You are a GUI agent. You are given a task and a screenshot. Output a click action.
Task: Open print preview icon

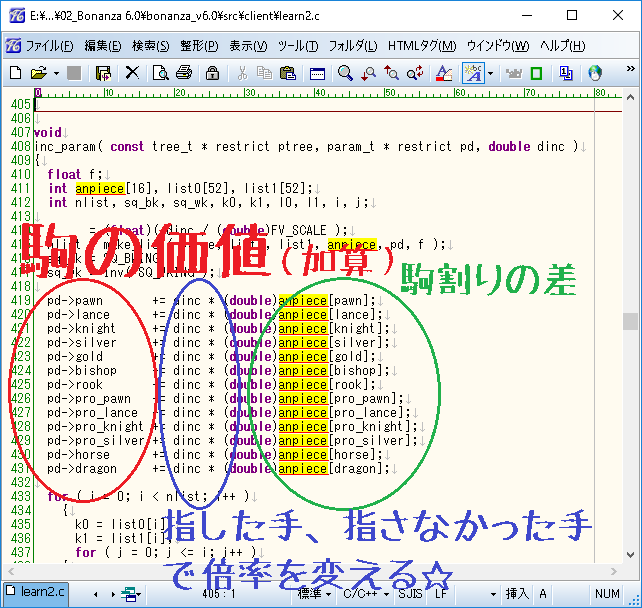coord(160,74)
